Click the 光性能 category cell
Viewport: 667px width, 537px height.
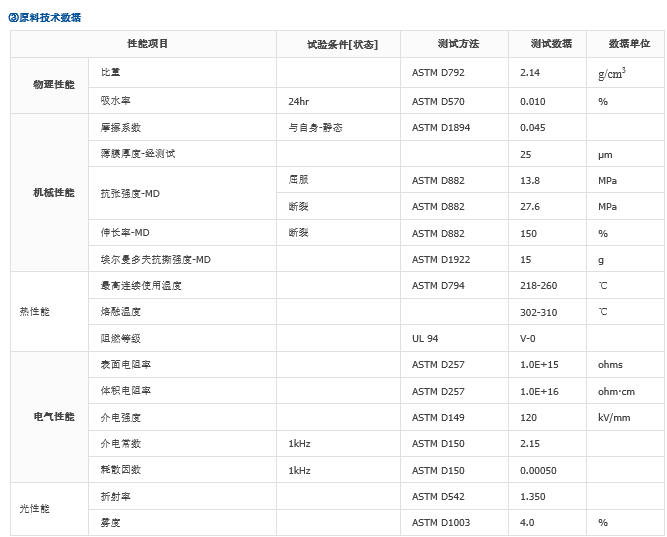(34, 509)
